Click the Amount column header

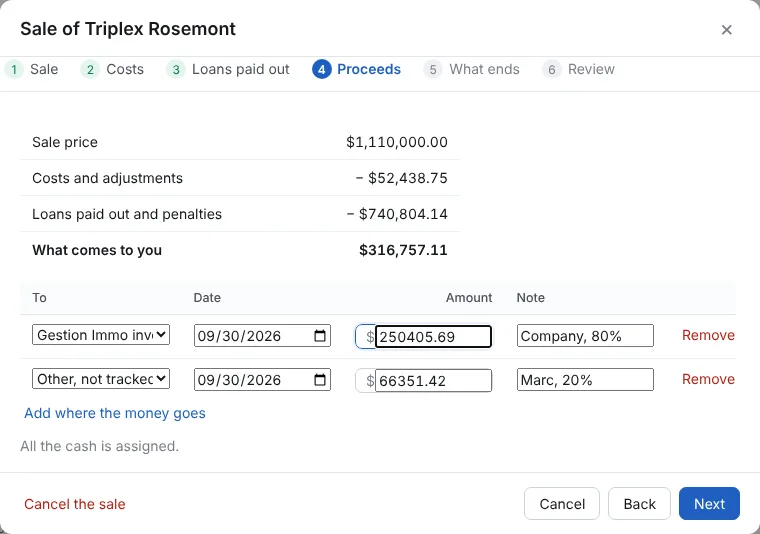click(x=469, y=298)
